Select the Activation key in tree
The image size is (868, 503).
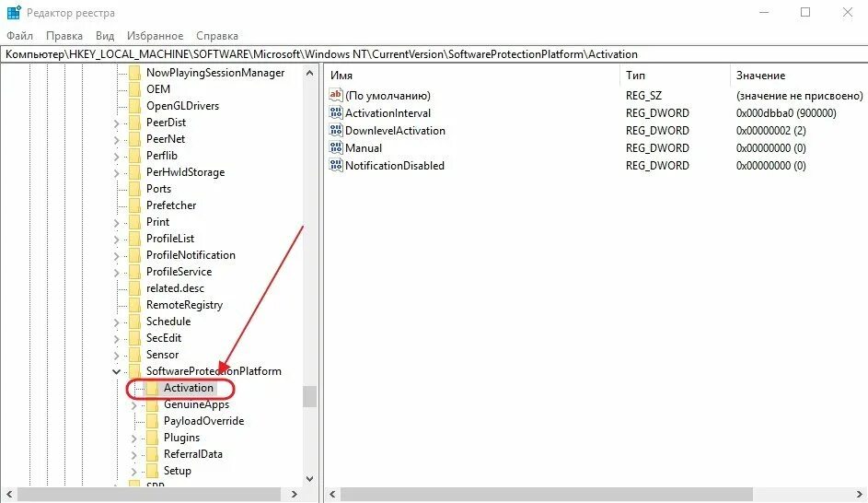click(x=188, y=388)
